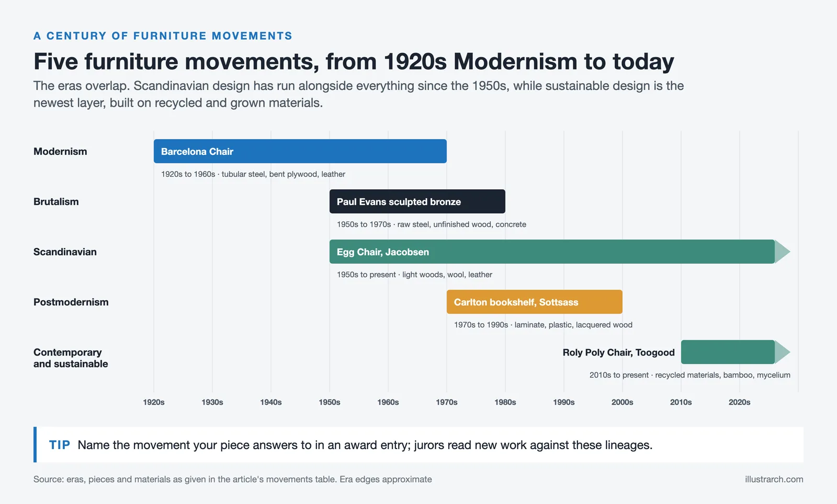837x504 pixels.
Task: Select the 1970s axis marker
Action: click(447, 402)
